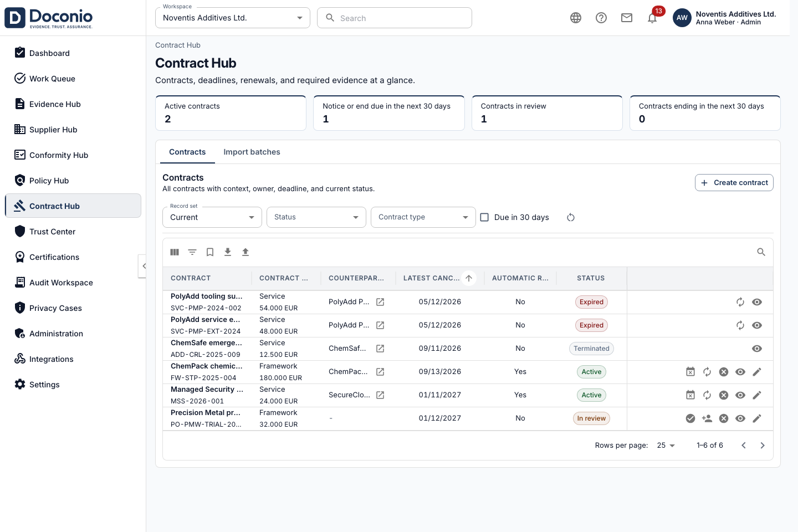
Task: Click the Contracts in review summary card
Action: click(547, 113)
